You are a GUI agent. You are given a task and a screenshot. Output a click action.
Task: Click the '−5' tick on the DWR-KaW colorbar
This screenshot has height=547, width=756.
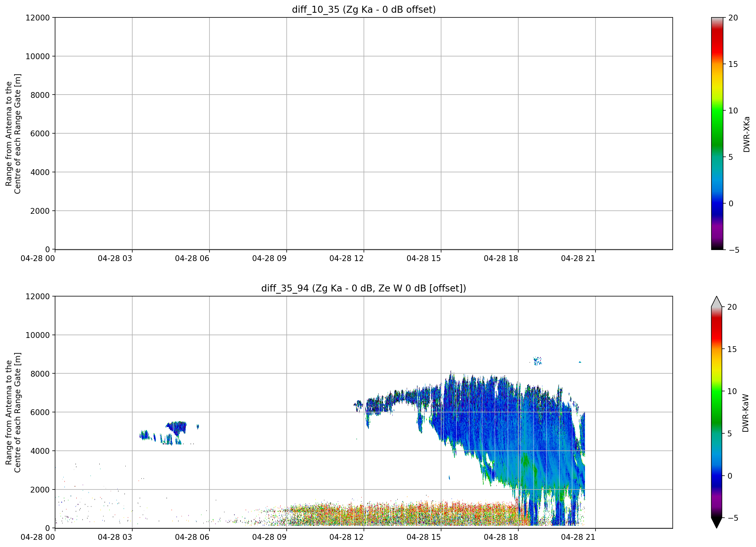[x=733, y=518]
